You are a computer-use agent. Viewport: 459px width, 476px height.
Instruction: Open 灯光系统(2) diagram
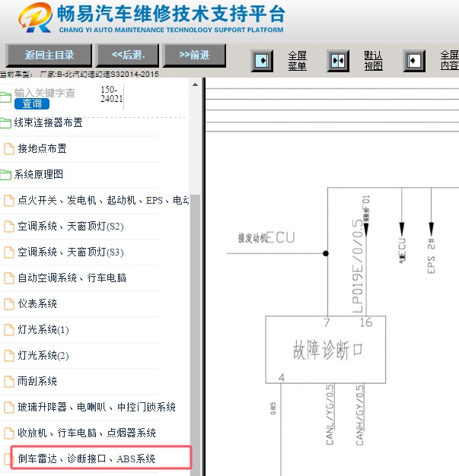(x=43, y=355)
